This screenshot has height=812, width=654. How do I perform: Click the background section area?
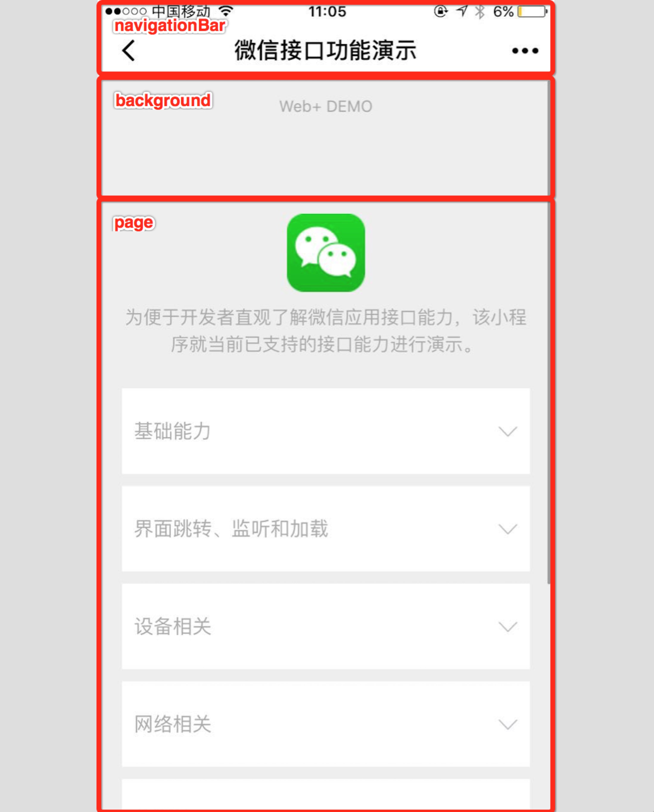pos(327,134)
